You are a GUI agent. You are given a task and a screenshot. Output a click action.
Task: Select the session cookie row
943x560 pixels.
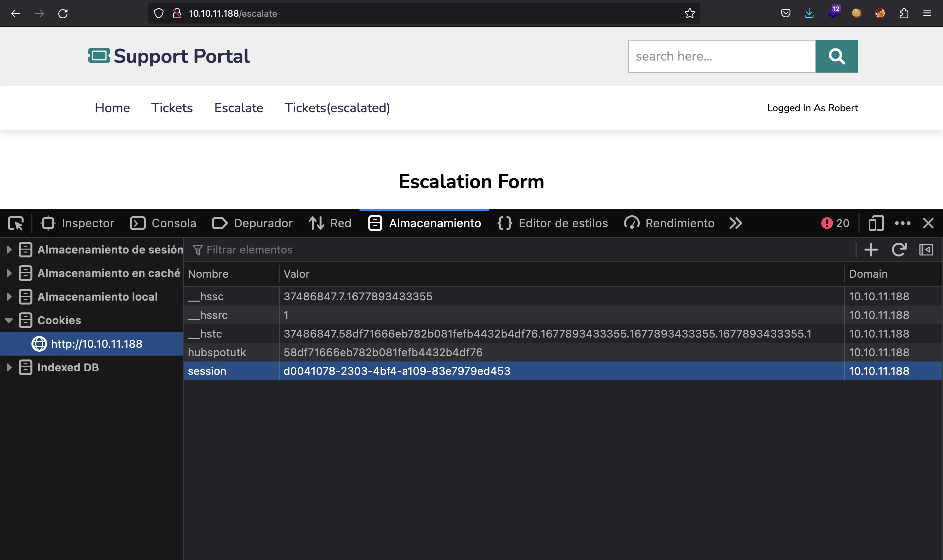click(397, 371)
